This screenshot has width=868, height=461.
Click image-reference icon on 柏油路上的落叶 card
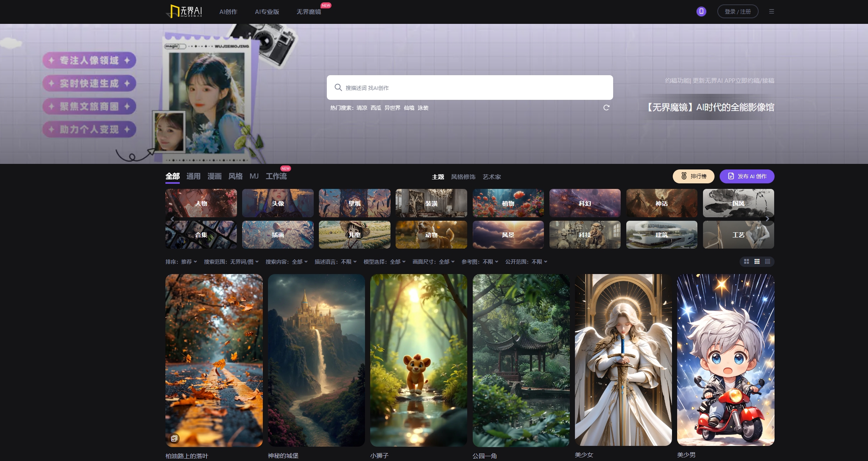click(x=174, y=439)
